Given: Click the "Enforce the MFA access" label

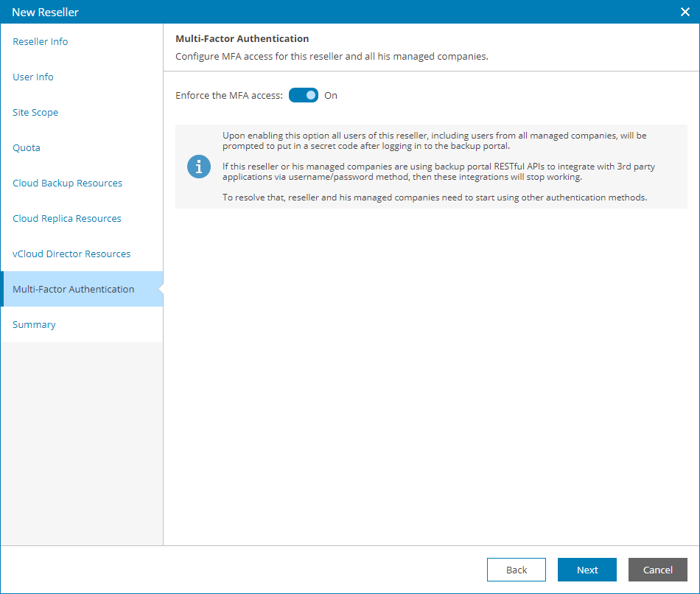Looking at the screenshot, I should pyautogui.click(x=229, y=96).
